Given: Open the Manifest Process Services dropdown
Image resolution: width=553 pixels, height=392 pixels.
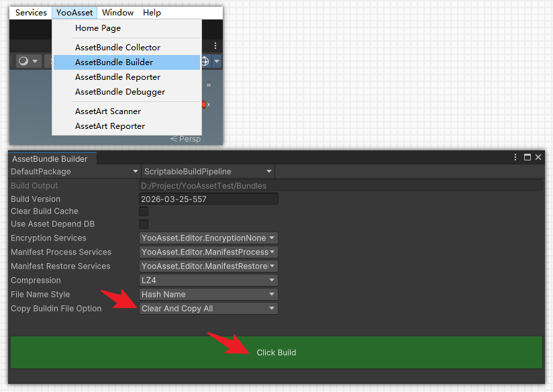Looking at the screenshot, I should (x=209, y=252).
